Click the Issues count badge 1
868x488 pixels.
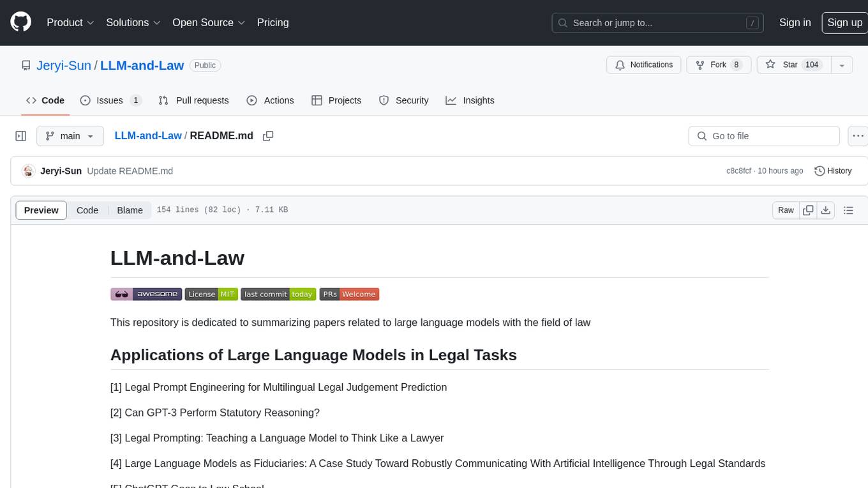(x=135, y=100)
